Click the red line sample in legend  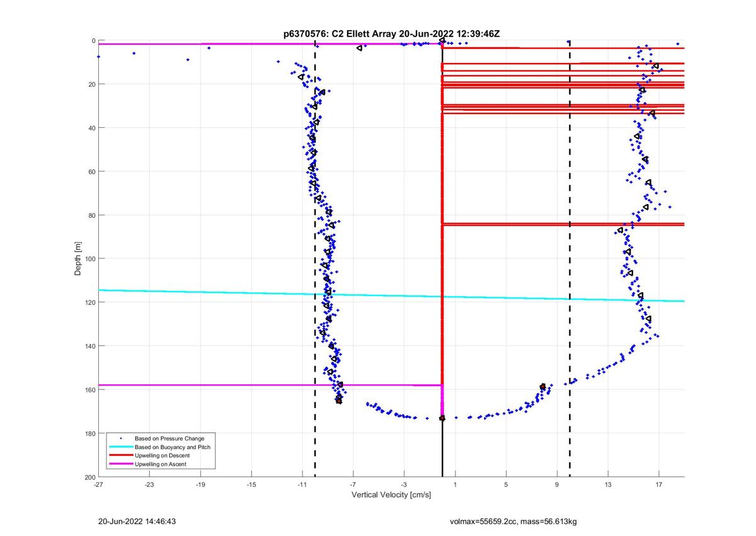tap(120, 455)
